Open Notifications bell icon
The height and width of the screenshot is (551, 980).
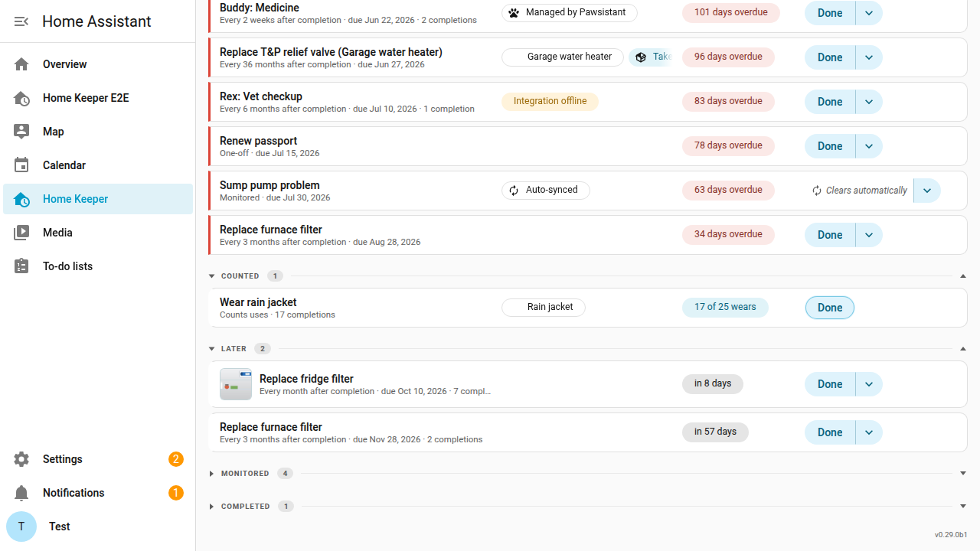21,493
